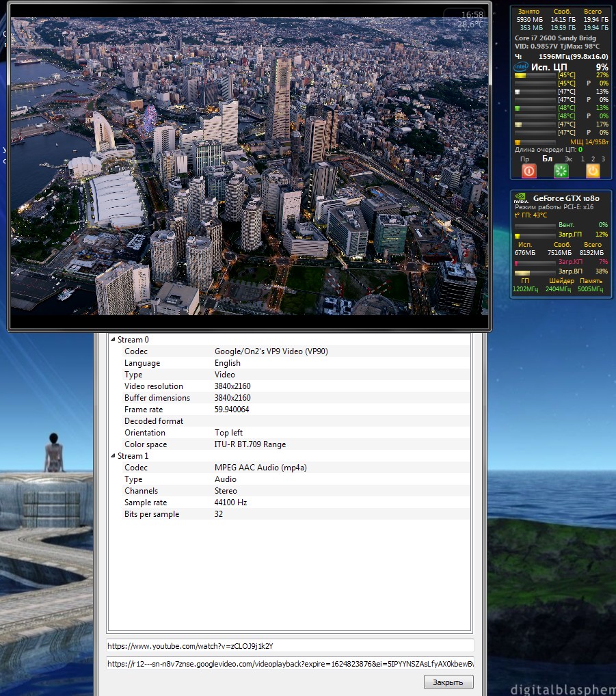Screen dimensions: 616x696
Task: Collapse the Stream 0 tree node
Action: click(x=113, y=340)
